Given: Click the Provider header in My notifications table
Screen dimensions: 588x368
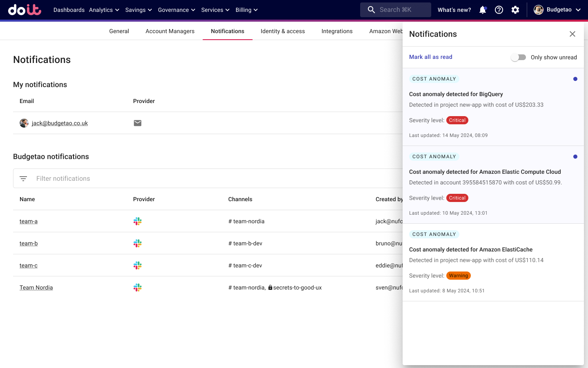Looking at the screenshot, I should pos(144,101).
